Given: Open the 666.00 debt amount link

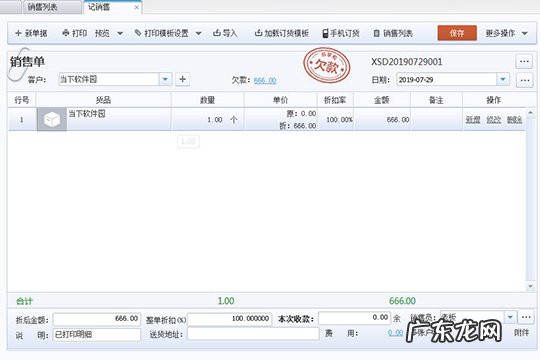Looking at the screenshot, I should pyautogui.click(x=265, y=80).
